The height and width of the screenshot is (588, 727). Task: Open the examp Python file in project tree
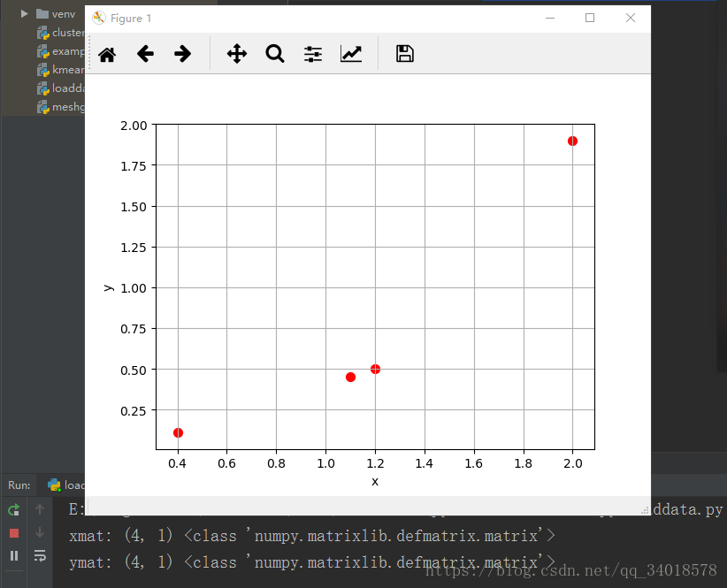pyautogui.click(x=61, y=51)
